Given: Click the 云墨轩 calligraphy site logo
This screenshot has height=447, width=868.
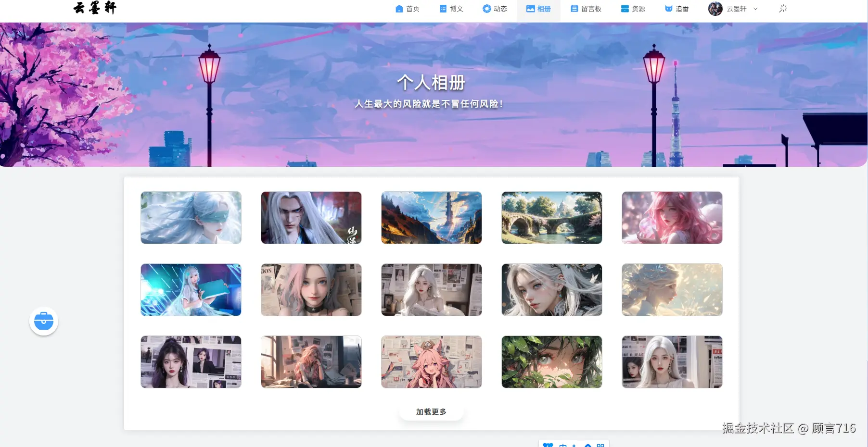Looking at the screenshot, I should pos(95,8).
